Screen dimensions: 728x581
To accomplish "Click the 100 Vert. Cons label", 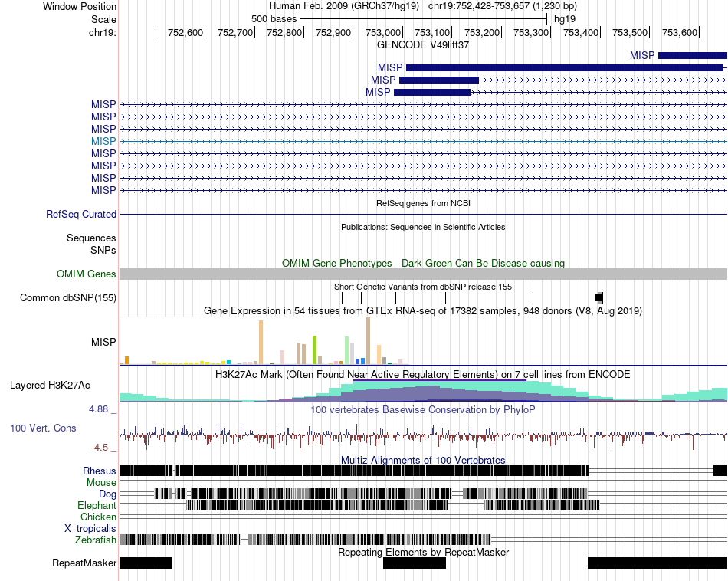I will pyautogui.click(x=43, y=428).
